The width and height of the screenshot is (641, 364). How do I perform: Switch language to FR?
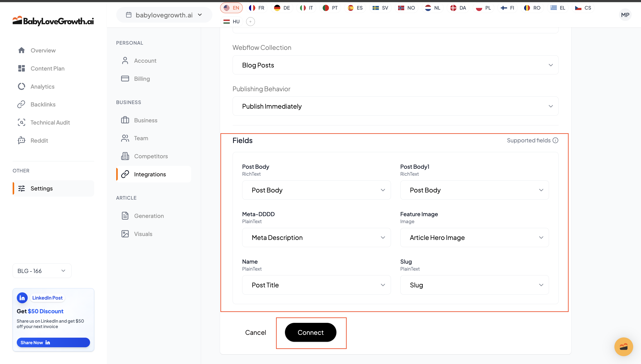[x=257, y=8]
